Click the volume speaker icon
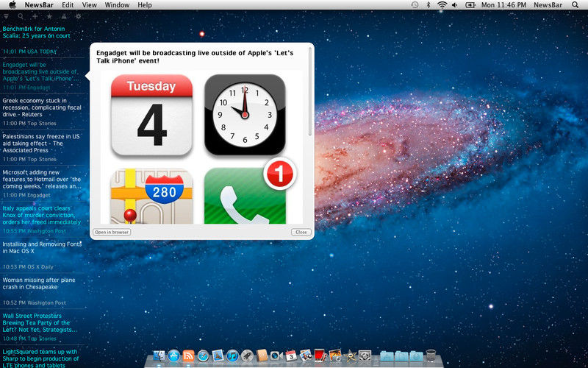This screenshot has width=588, height=368. coord(454,5)
